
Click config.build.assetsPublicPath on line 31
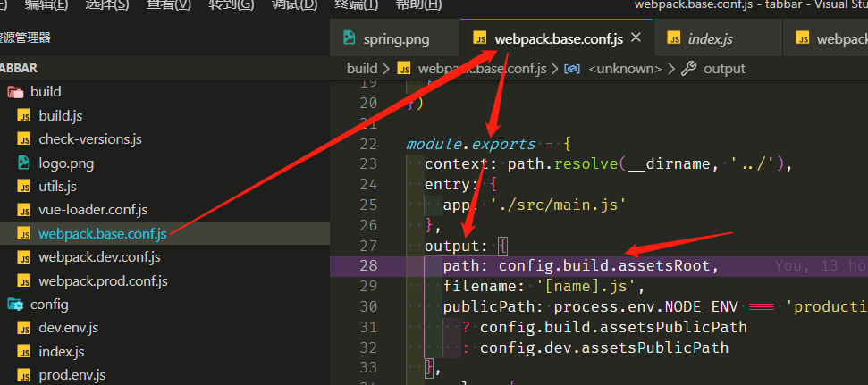tap(613, 328)
